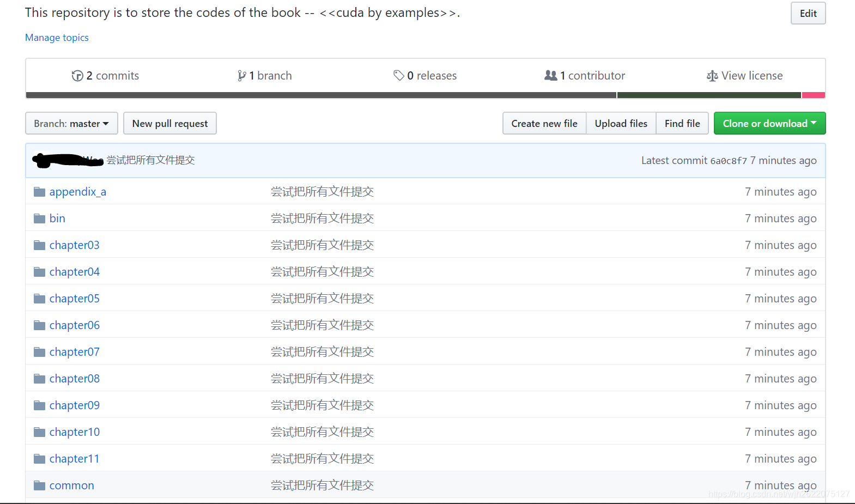Click '7 minutes ago' in chapter03 row

pos(781,245)
